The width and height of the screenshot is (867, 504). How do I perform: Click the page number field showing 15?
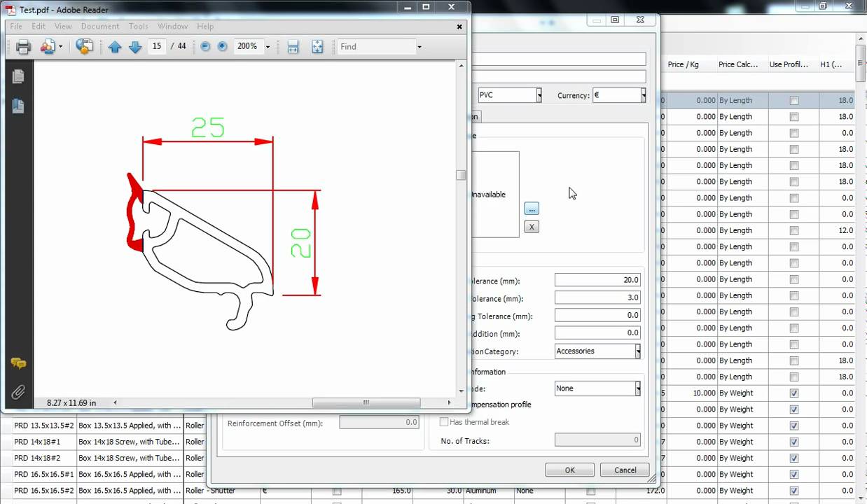tap(157, 46)
